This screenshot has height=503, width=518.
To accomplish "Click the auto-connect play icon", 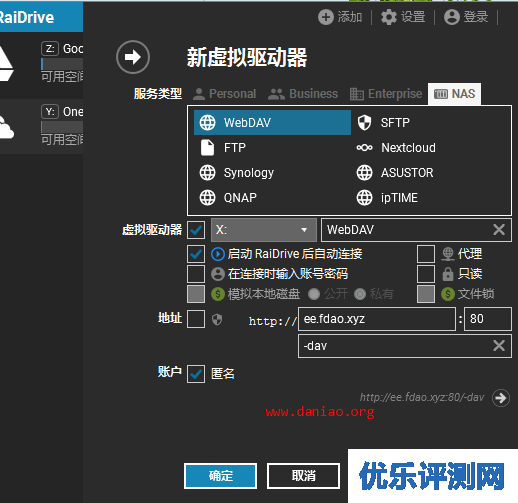I will (x=218, y=254).
